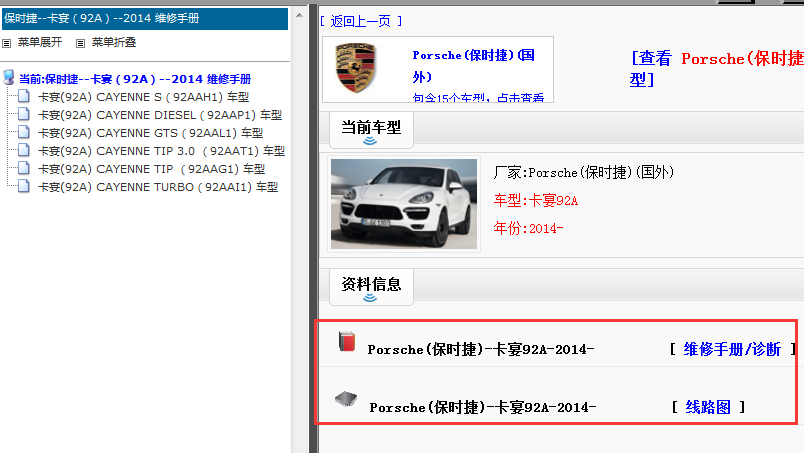804x453 pixels.
Task: Expand all menus with 菜单展开
Action: (40, 42)
